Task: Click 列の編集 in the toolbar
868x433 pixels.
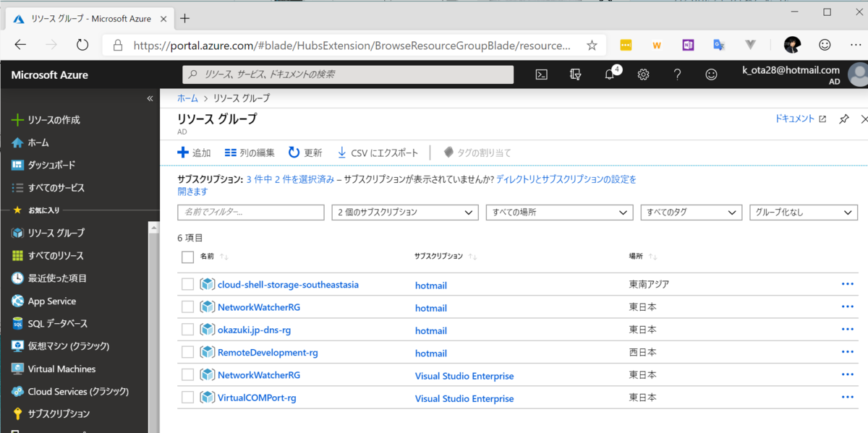Action: 250,153
